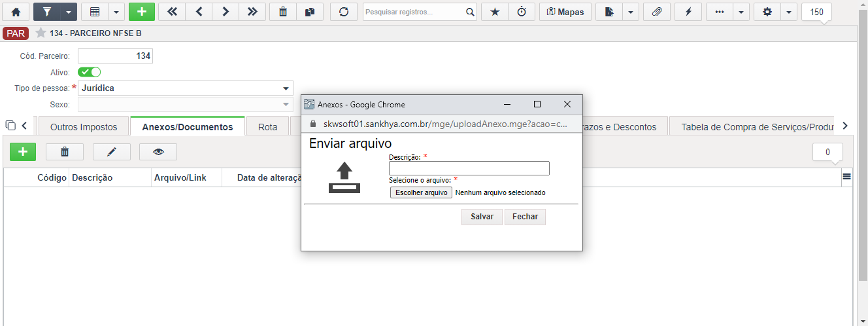
Task: Expand the export document dropdown arrow
Action: (x=631, y=12)
